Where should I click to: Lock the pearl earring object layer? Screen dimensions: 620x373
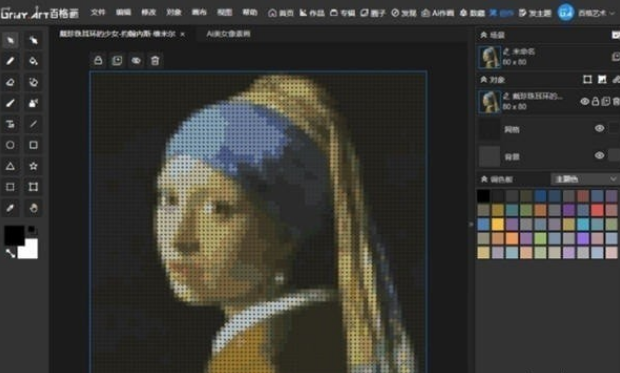[595, 102]
